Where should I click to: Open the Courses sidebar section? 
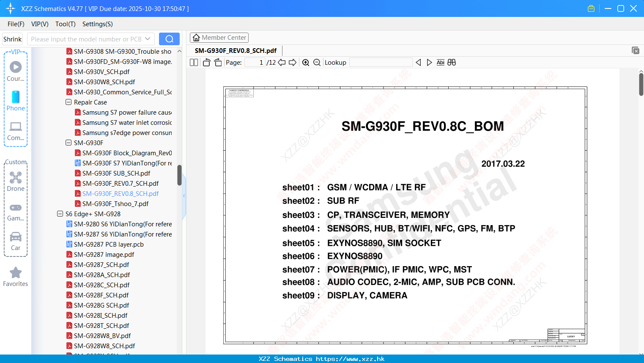pos(16,71)
